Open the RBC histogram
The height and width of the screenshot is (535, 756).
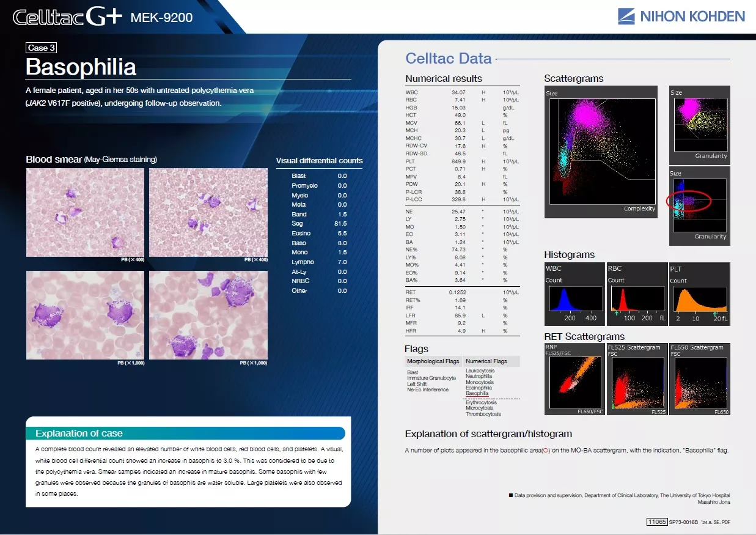(636, 294)
